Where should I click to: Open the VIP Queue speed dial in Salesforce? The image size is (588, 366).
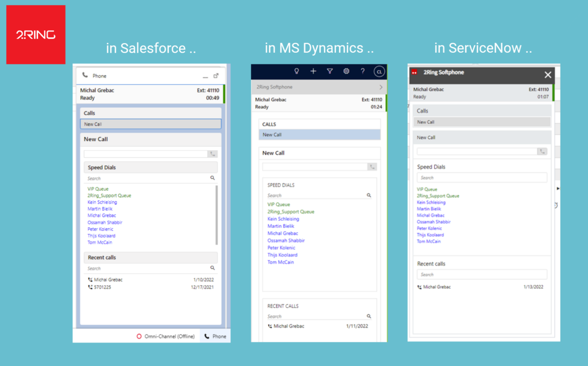98,188
